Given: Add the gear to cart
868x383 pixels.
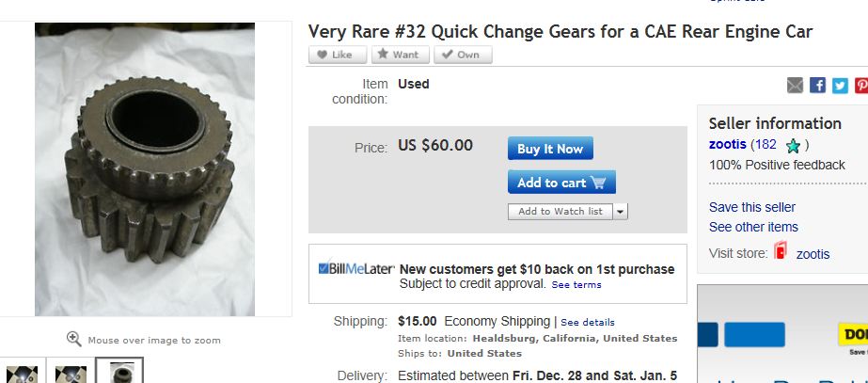Looking at the screenshot, I should 561,183.
